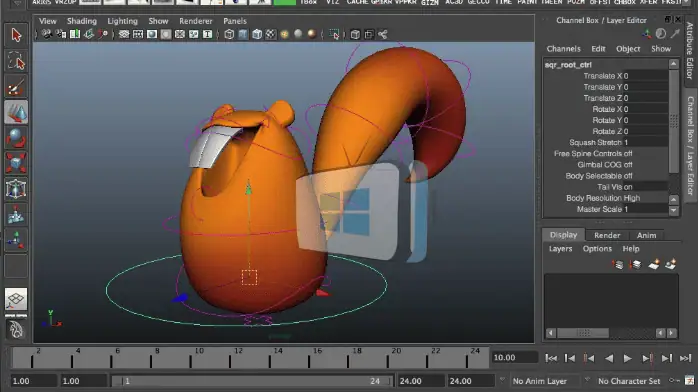
Task: Go to start of playback range
Action: point(551,358)
